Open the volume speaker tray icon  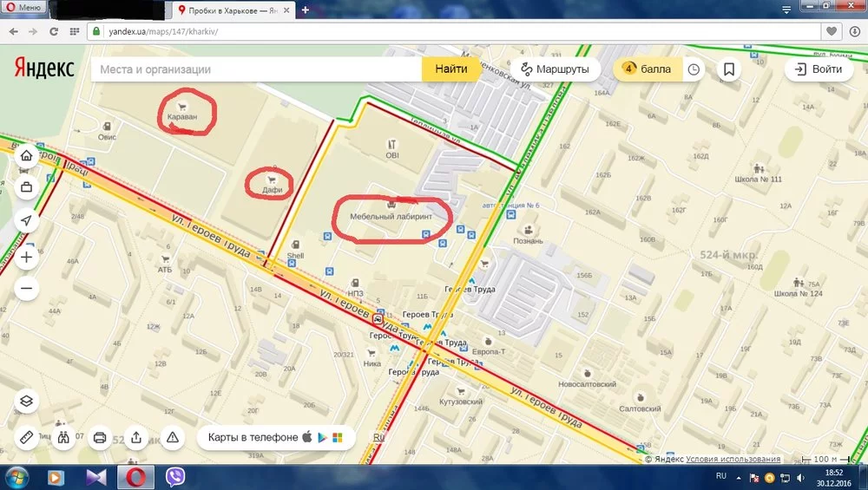click(800, 478)
